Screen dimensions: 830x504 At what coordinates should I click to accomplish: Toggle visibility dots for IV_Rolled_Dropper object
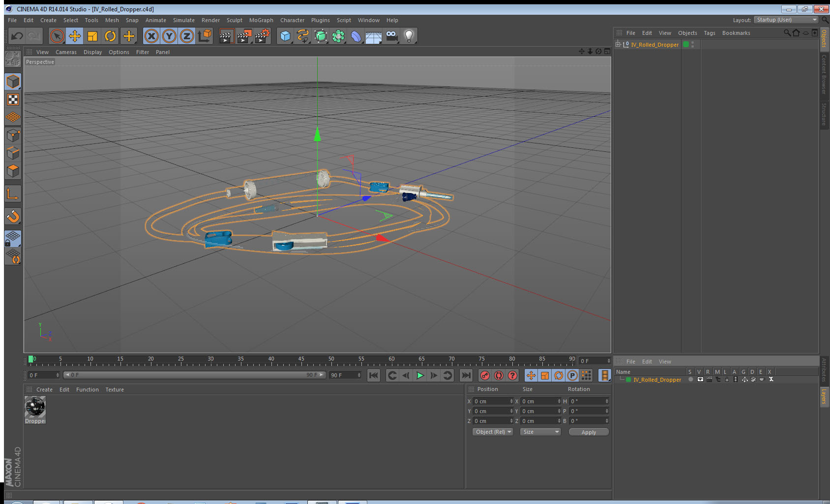click(x=693, y=44)
